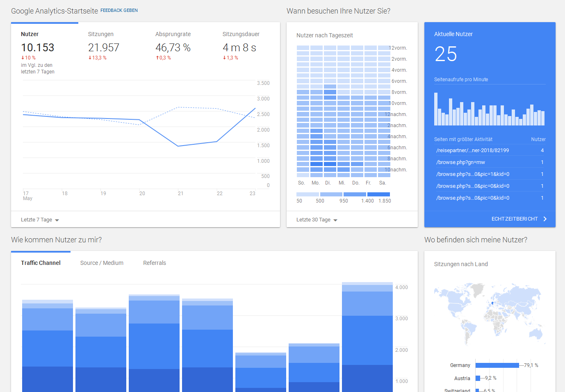Select the Sitzungsdauer metric card
This screenshot has height=392, width=565.
239,45
